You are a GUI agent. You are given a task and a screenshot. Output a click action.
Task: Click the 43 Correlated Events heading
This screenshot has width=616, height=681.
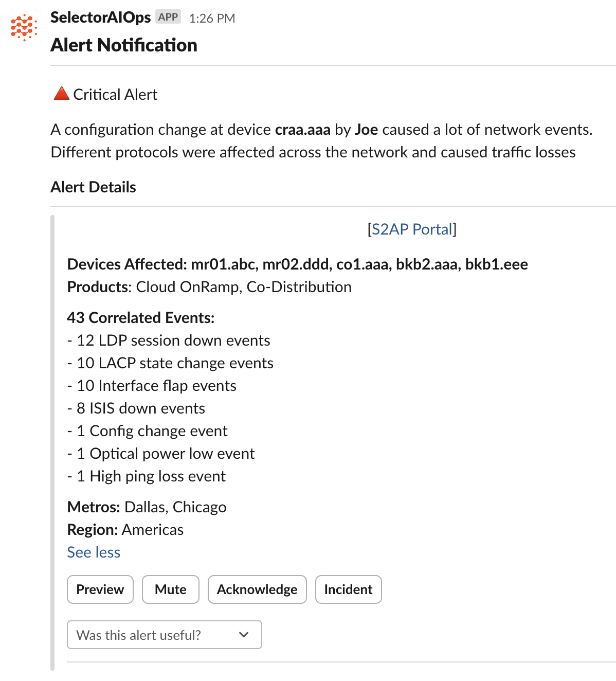pyautogui.click(x=140, y=318)
